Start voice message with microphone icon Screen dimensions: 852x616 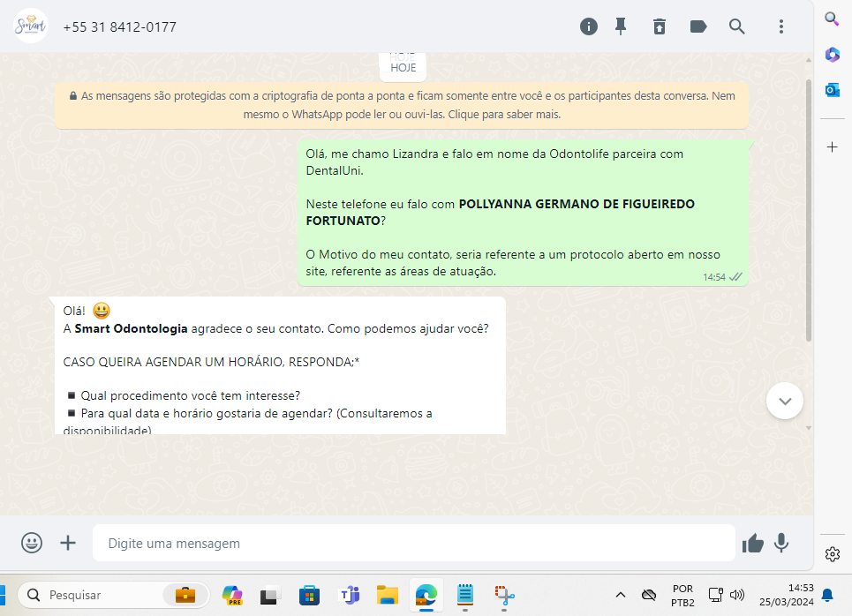tap(781, 543)
